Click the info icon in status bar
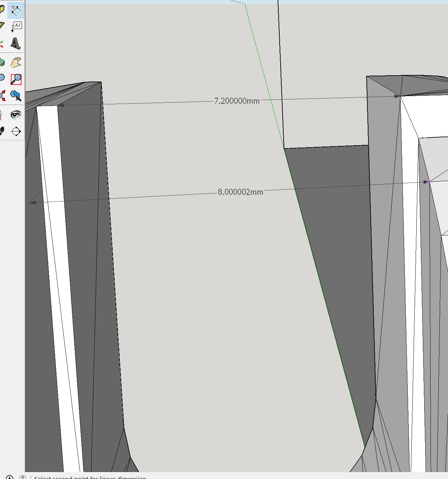The height and width of the screenshot is (479, 448). point(10,477)
